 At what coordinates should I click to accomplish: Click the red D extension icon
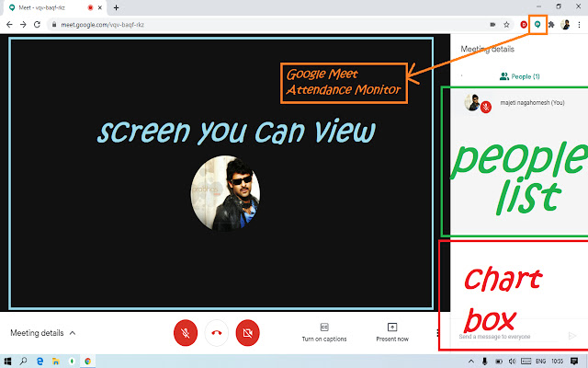coord(524,25)
